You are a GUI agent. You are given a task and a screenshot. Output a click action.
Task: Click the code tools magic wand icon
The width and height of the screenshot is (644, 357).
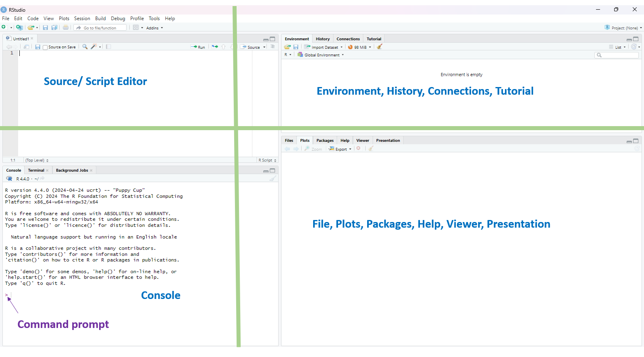(x=93, y=47)
